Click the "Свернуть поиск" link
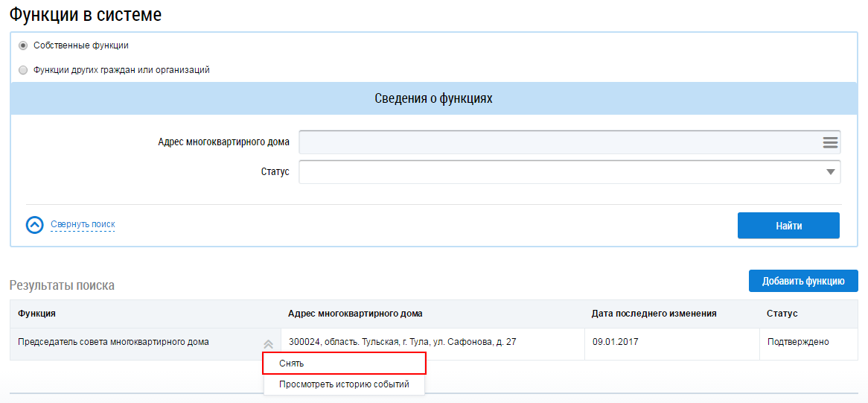 [83, 224]
